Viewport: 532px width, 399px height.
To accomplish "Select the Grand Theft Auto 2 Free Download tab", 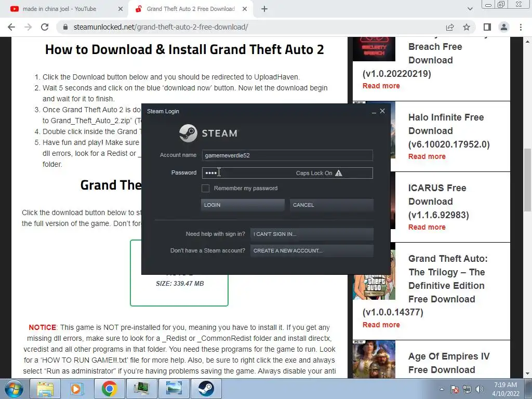I will pyautogui.click(x=190, y=9).
